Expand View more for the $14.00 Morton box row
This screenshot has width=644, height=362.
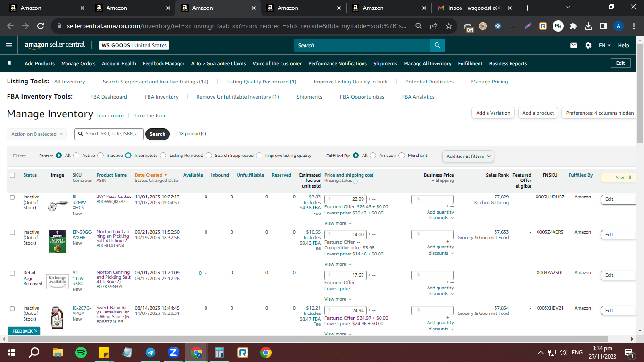click(338, 264)
